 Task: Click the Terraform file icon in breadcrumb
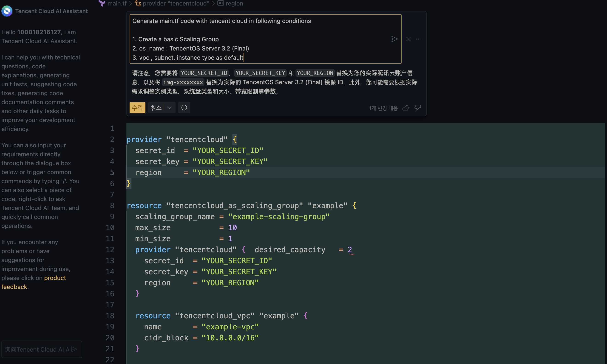102,3
